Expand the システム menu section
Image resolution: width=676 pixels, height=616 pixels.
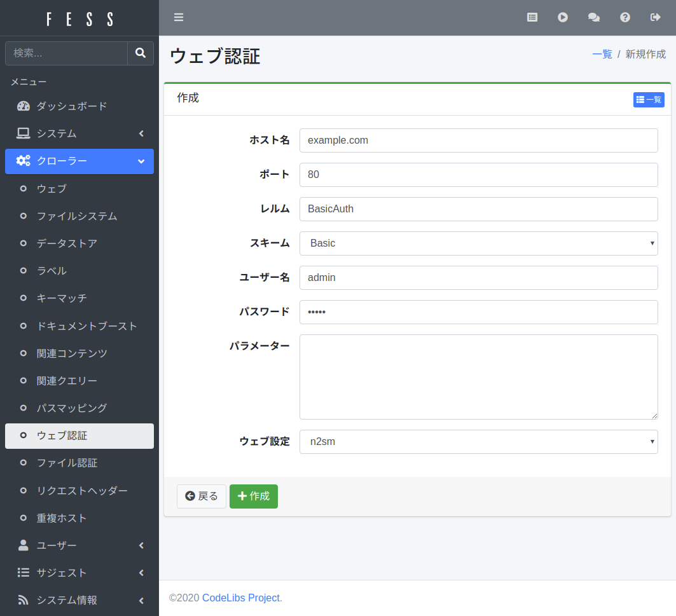pyautogui.click(x=79, y=133)
